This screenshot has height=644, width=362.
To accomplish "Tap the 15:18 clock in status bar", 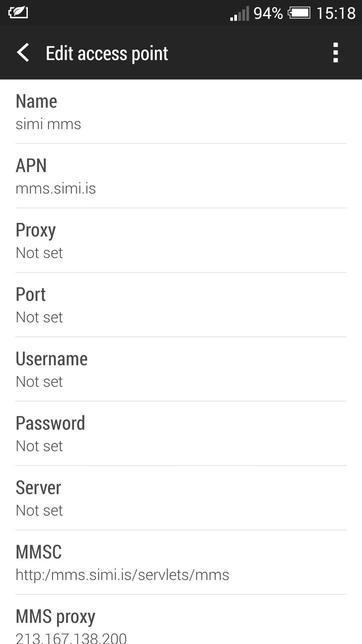I will (x=336, y=13).
